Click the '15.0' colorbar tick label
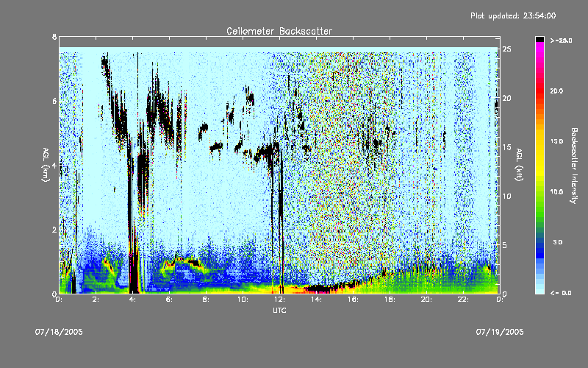This screenshot has width=588, height=368. pos(556,141)
